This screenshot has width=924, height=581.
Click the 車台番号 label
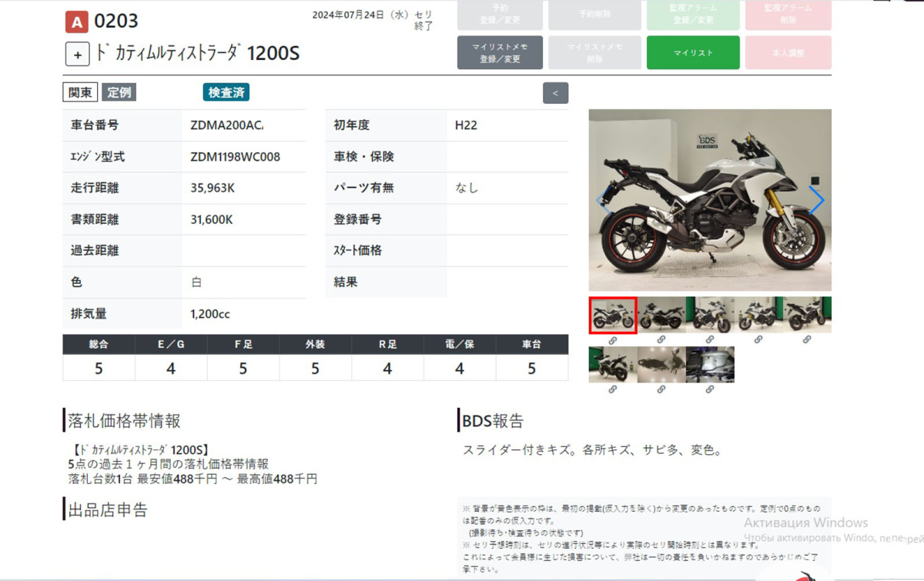click(94, 125)
